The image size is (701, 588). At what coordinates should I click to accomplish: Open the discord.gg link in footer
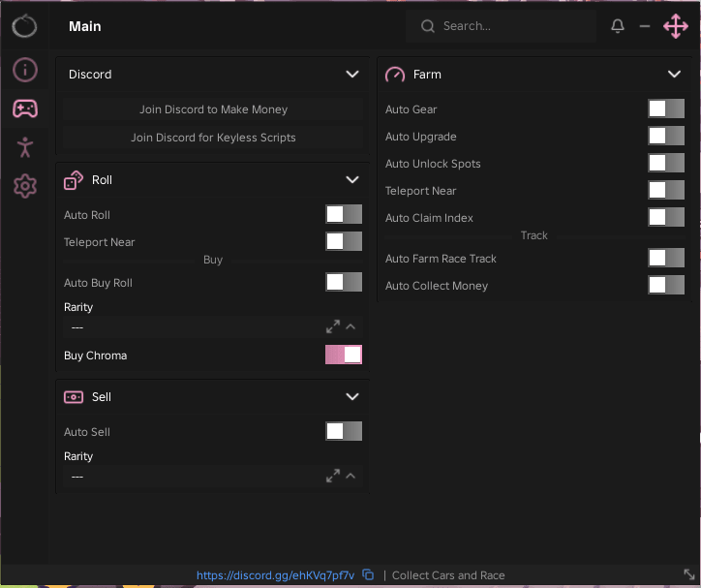pyautogui.click(x=275, y=575)
